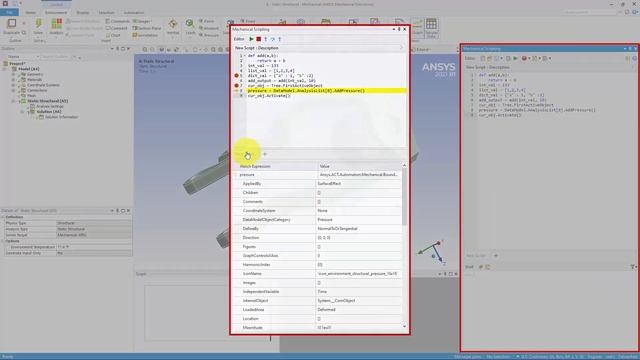Click the Value column header
This screenshot has width=640, height=360.
(360, 166)
